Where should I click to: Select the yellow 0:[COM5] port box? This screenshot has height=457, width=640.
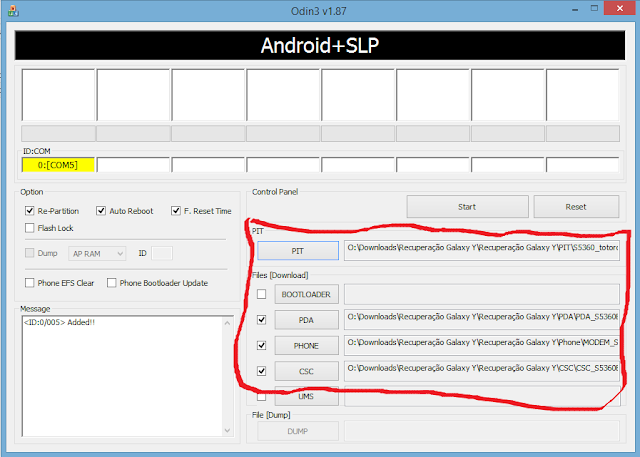point(58,165)
